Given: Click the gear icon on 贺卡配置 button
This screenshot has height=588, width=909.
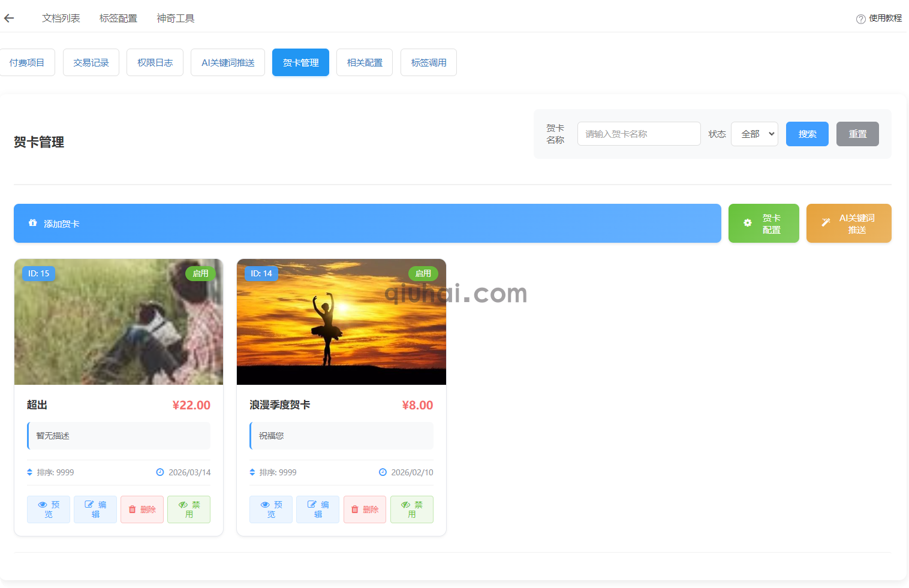Looking at the screenshot, I should [747, 222].
